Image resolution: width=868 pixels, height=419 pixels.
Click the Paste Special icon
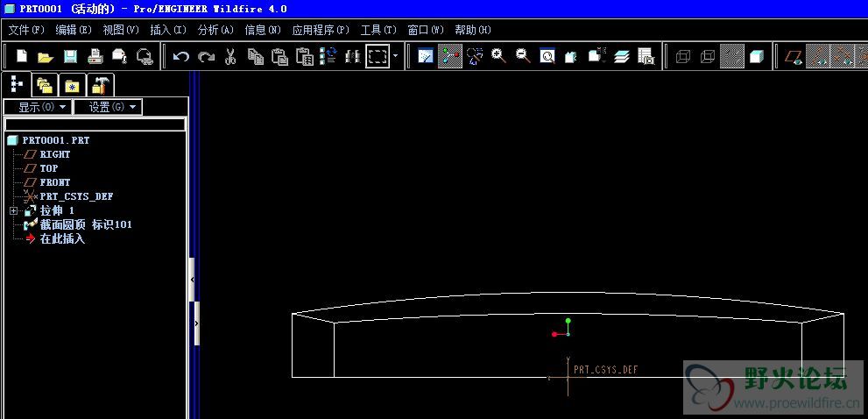305,56
